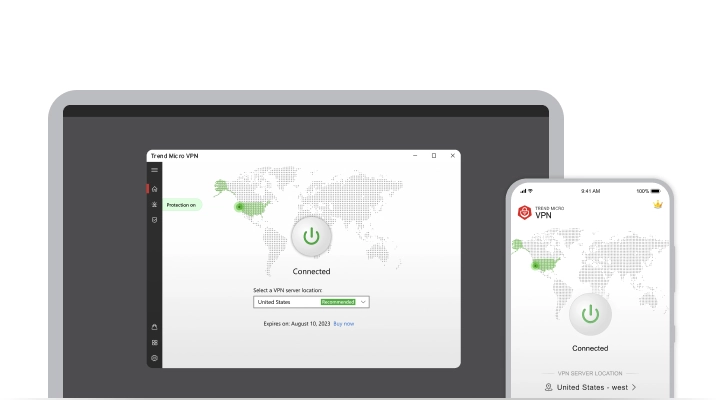
Task: Click the 'VPN SERVER LOCATION' heading on the phone
Action: point(590,373)
